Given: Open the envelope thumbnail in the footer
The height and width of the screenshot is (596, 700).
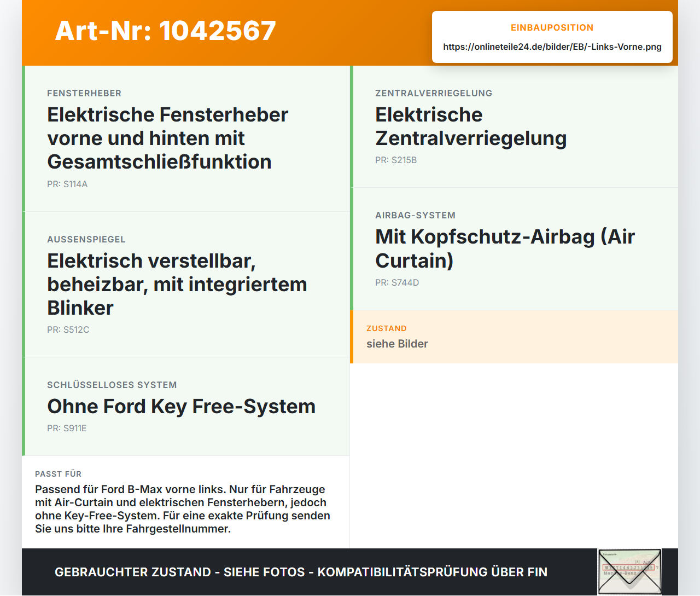Looking at the screenshot, I should click(x=630, y=572).
